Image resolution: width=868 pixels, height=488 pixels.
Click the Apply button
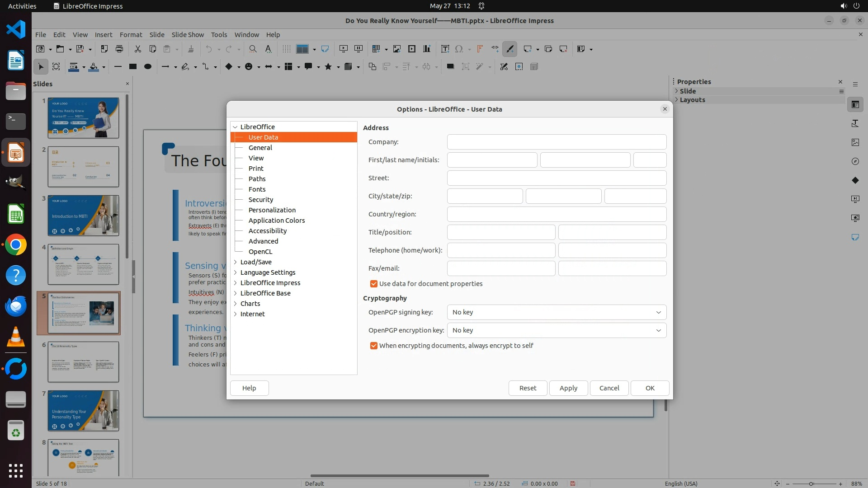pyautogui.click(x=568, y=388)
